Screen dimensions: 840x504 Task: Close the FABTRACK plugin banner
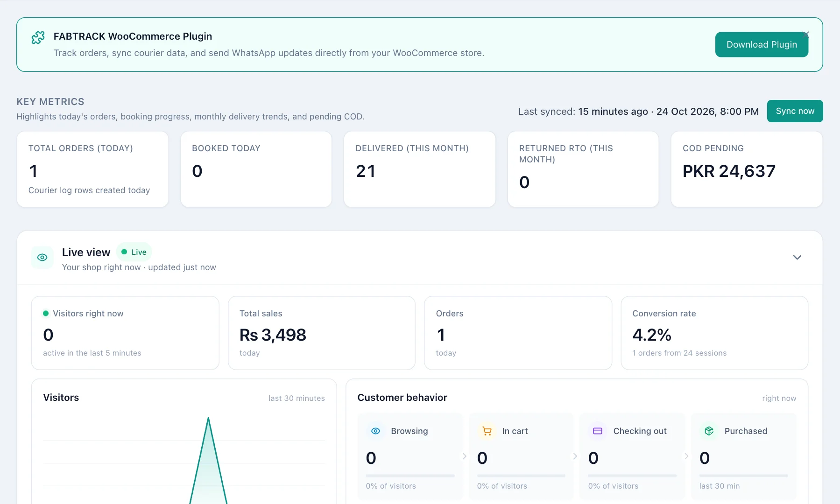click(805, 35)
